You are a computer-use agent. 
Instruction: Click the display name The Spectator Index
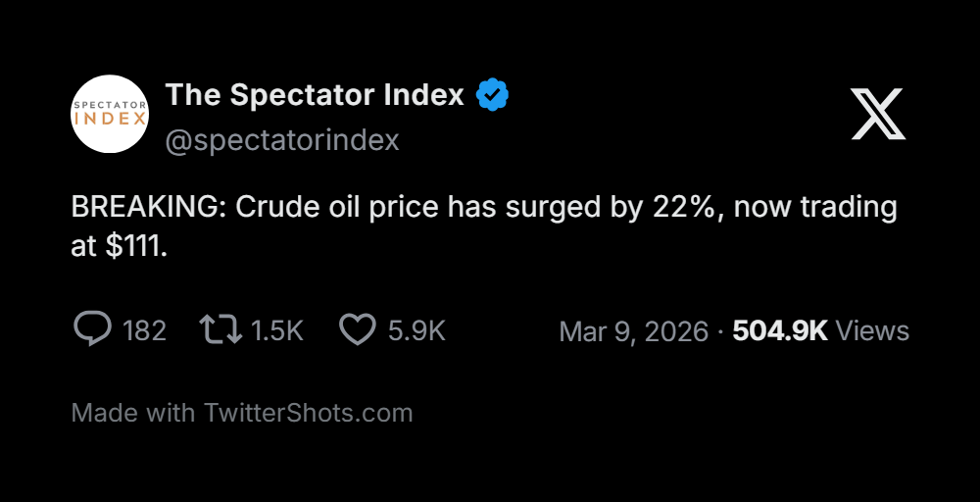point(315,95)
